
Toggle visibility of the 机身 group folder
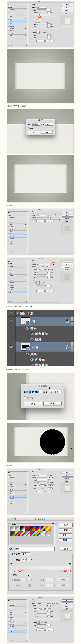(11, 313)
